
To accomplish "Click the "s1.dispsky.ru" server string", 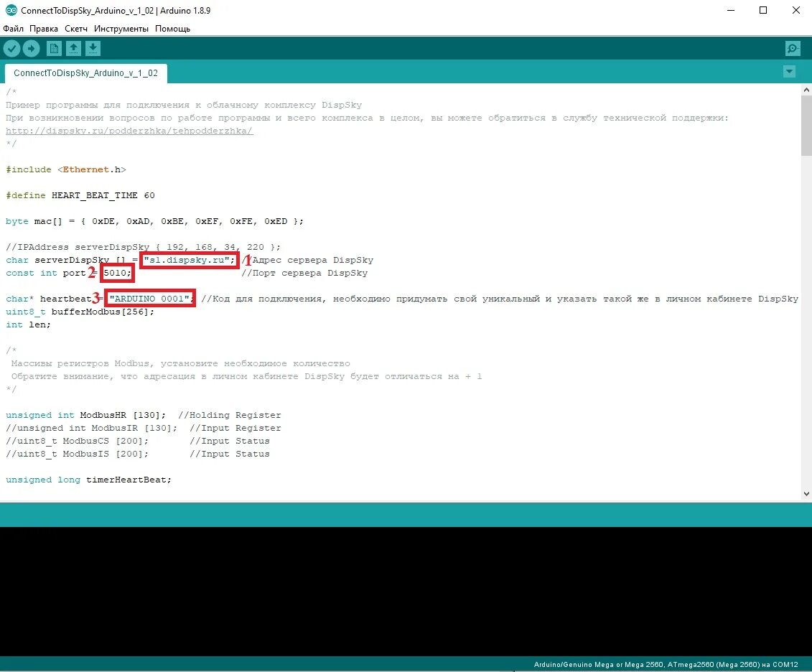I will pos(190,261).
